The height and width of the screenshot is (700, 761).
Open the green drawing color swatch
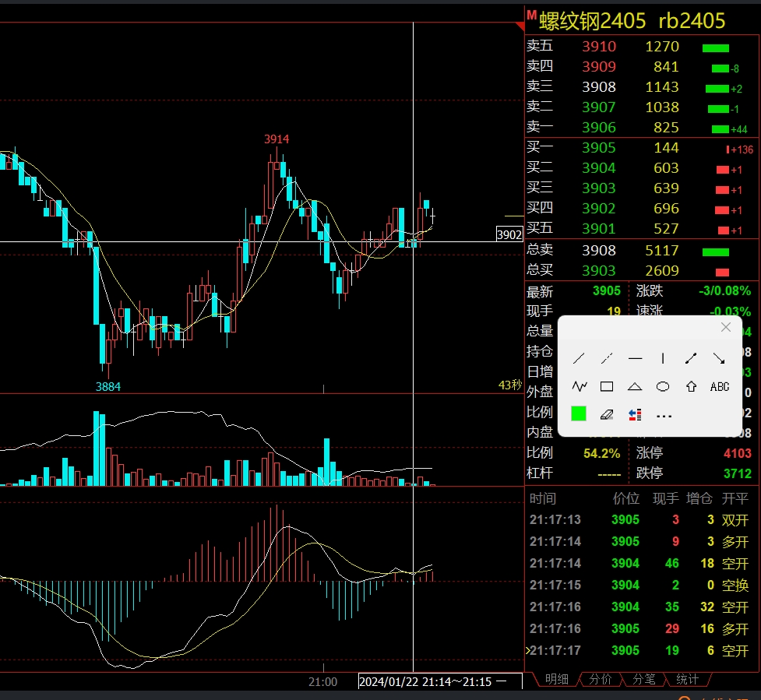pyautogui.click(x=579, y=413)
